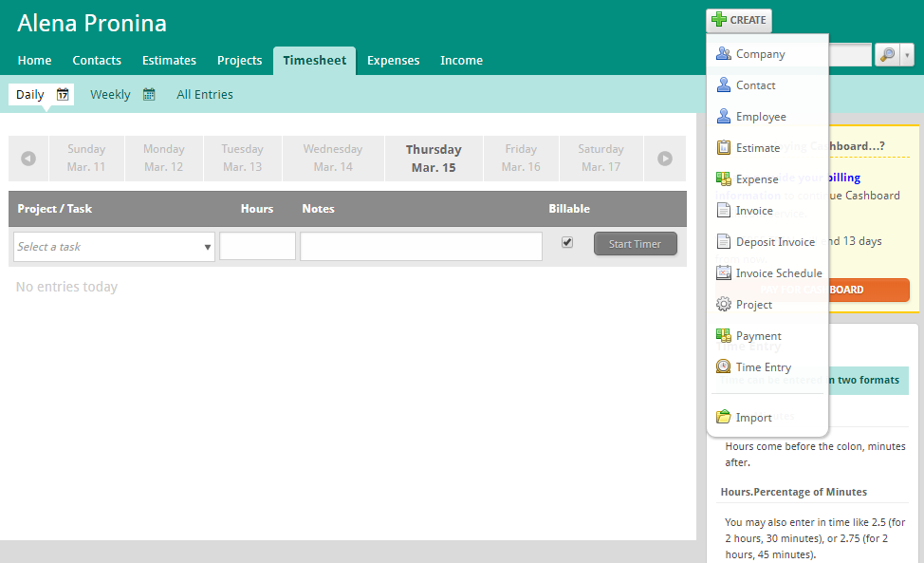Expand search options dropdown arrow
This screenshot has width=924, height=563.
[908, 55]
